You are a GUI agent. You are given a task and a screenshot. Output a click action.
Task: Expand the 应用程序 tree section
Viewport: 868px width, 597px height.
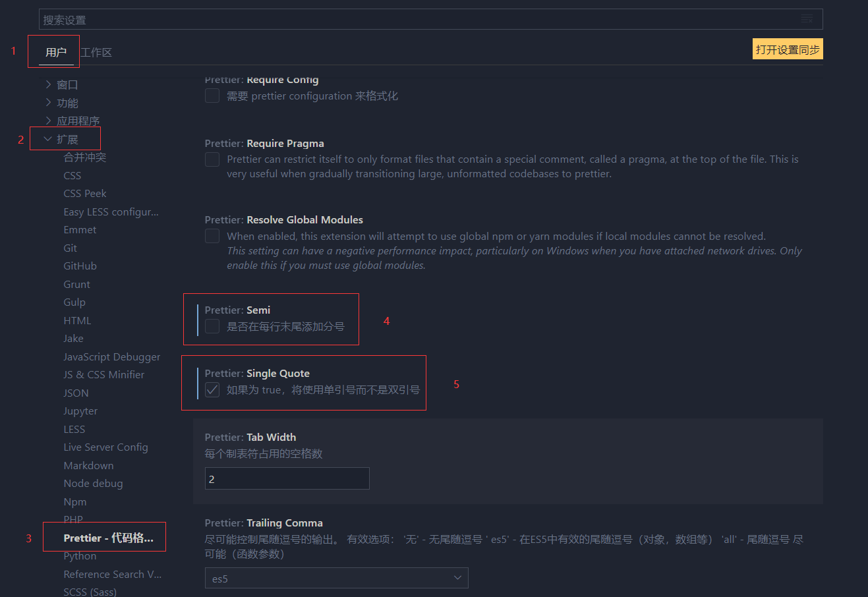click(x=72, y=121)
